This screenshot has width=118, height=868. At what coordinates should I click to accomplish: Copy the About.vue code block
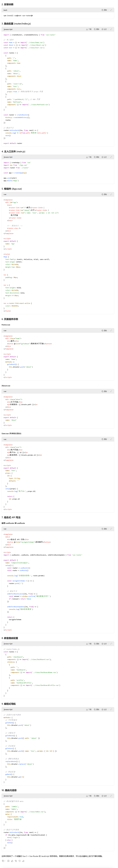pyautogui.click(x=104, y=392)
